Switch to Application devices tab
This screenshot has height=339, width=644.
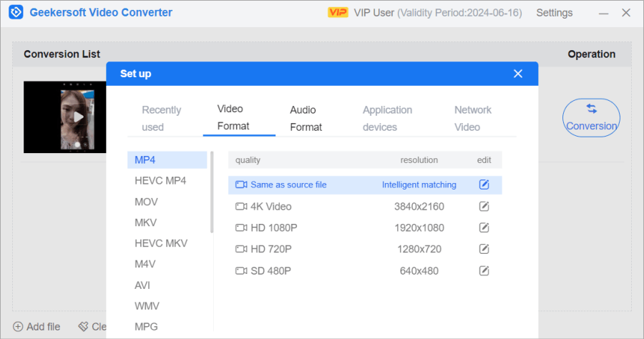coord(387,119)
